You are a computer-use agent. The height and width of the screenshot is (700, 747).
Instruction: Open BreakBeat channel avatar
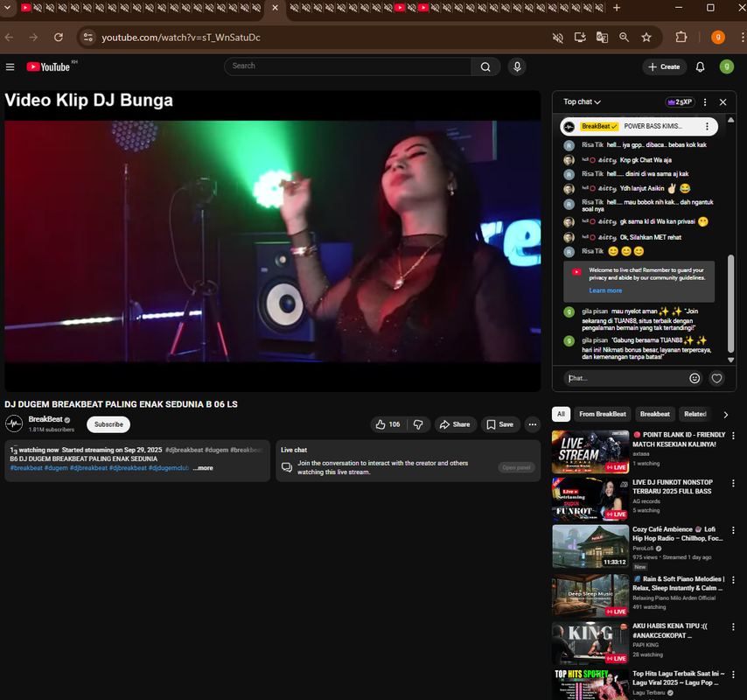(x=14, y=423)
